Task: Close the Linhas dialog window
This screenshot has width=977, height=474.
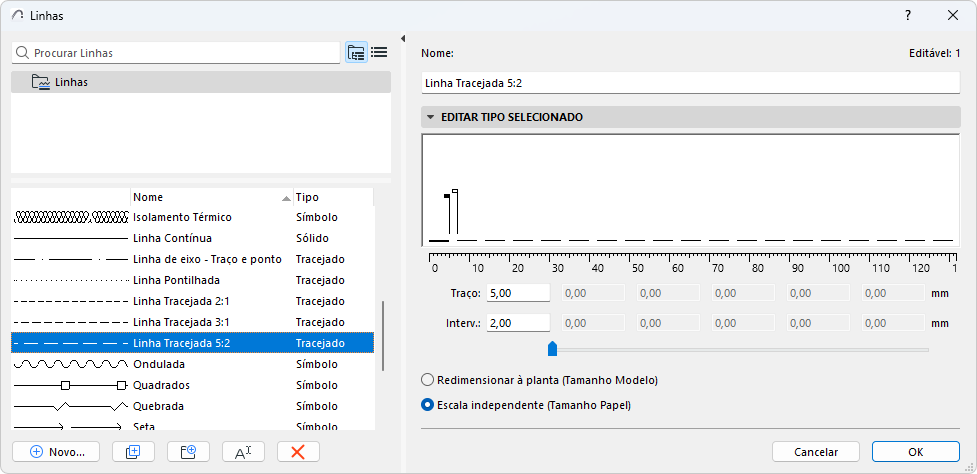Action: [x=953, y=16]
